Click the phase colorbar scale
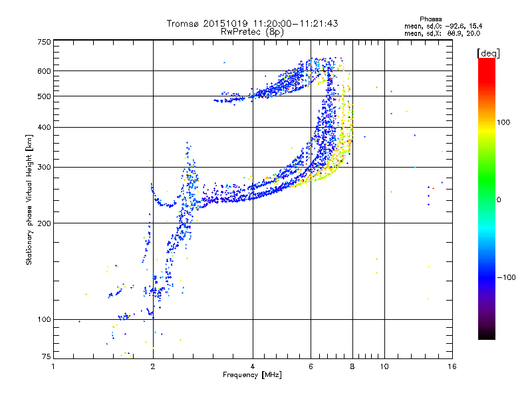Image resolution: width=532 pixels, height=399 pixels. click(x=487, y=198)
